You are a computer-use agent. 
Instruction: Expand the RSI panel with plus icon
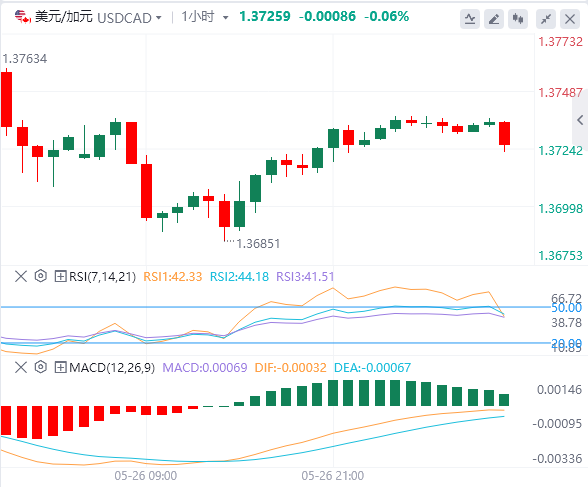[x=60, y=277]
